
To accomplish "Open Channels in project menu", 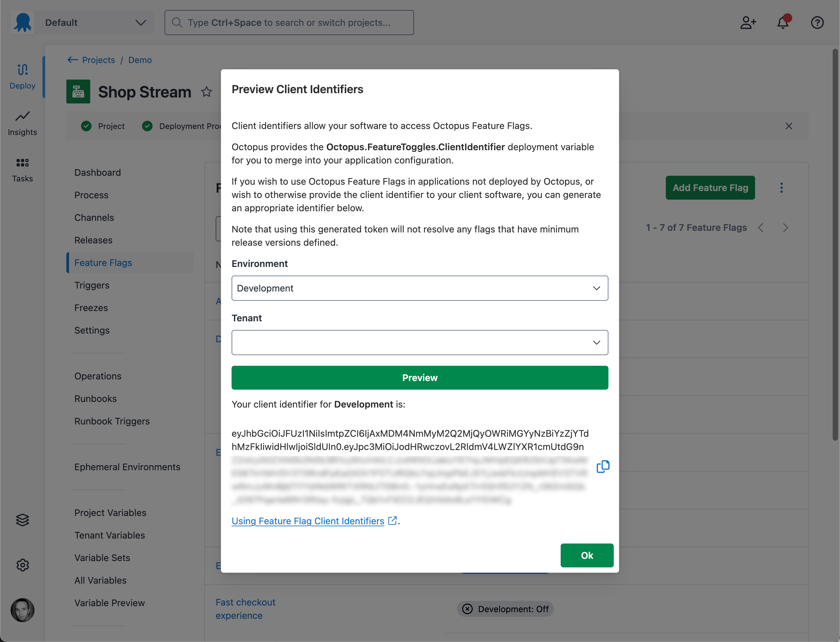I will pos(94,218).
